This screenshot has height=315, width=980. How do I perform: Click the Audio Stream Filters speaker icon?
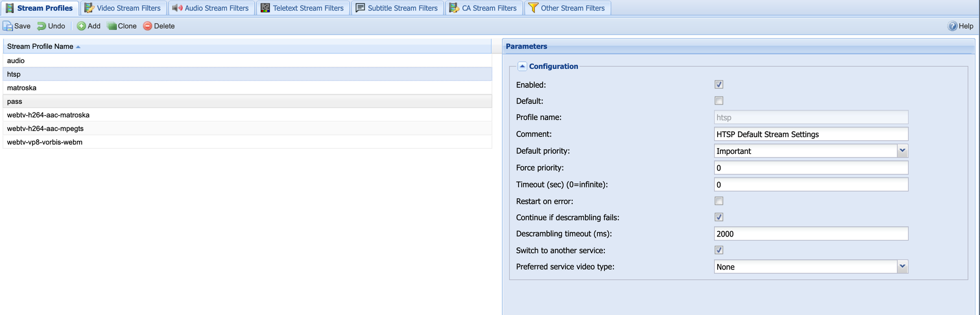tap(177, 8)
